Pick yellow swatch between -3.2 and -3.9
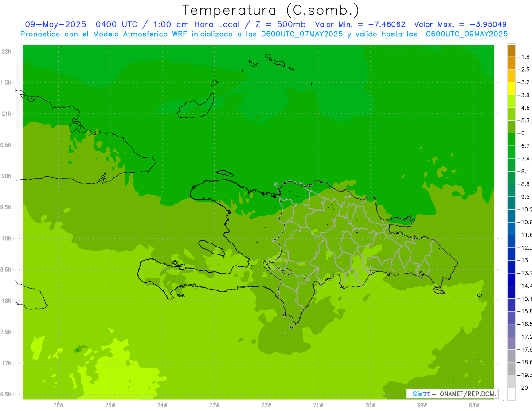This screenshot has height=411, width=532. click(x=511, y=89)
